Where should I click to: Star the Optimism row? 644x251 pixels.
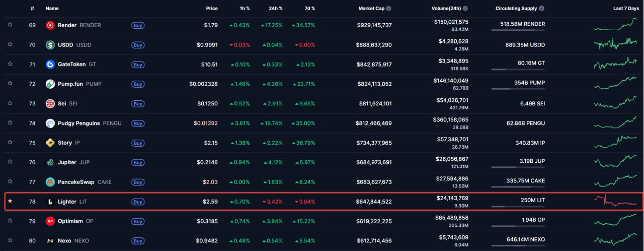click(10, 221)
